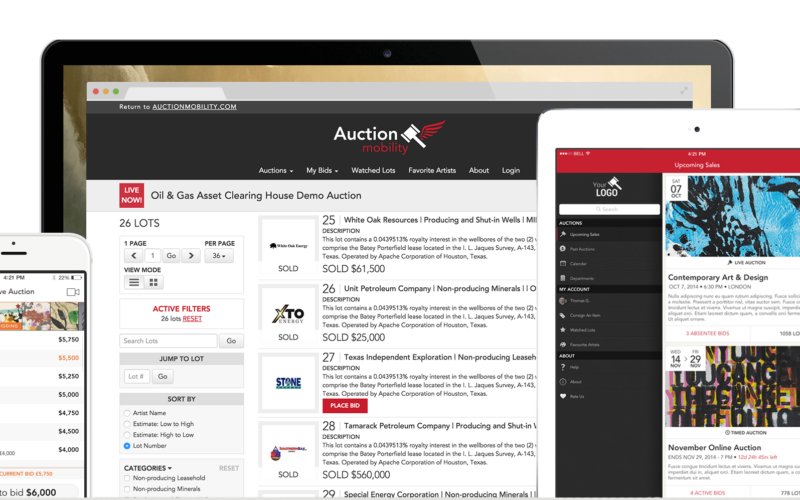This screenshot has width=800, height=500.
Task: Tap Help question mark icon on tablet
Action: click(x=563, y=367)
